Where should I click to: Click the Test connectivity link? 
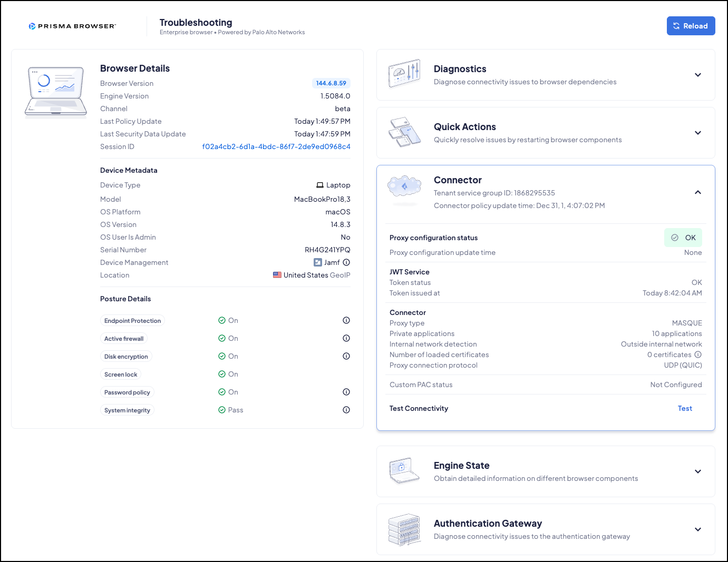(685, 408)
